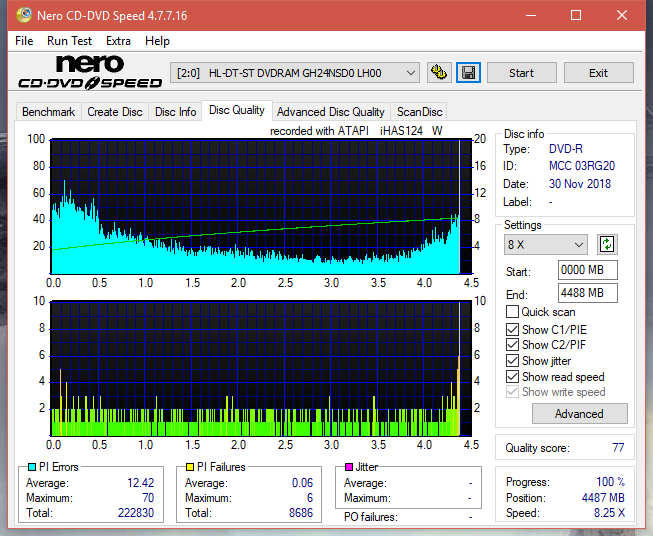Toggle Show read speed checkbox

(x=512, y=376)
